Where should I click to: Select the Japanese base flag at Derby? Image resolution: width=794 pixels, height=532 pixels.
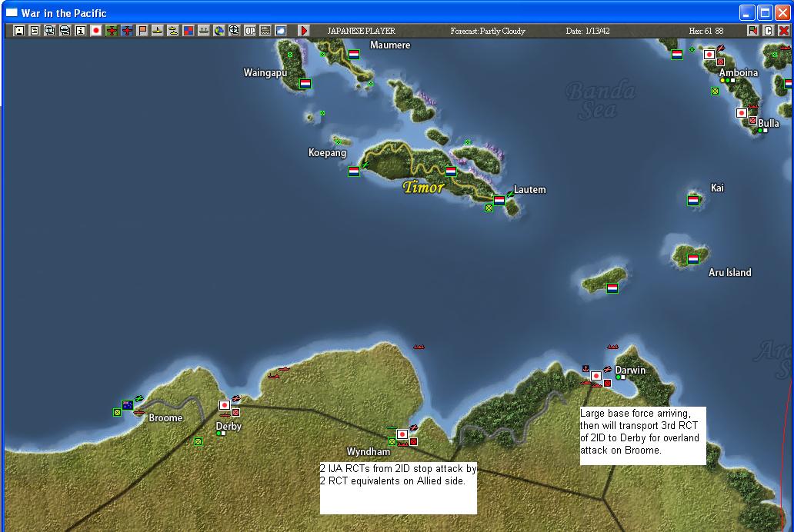tap(225, 405)
